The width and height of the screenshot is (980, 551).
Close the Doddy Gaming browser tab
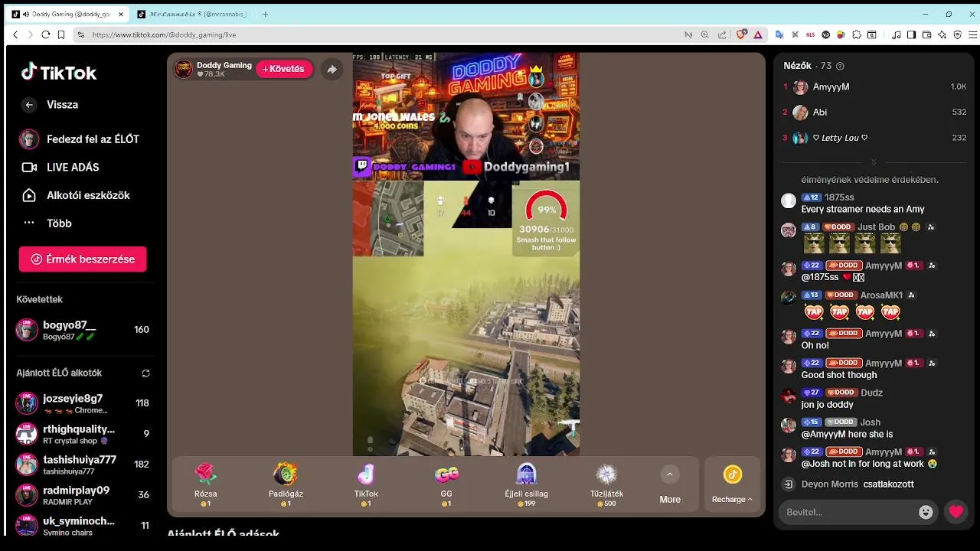[x=120, y=14]
